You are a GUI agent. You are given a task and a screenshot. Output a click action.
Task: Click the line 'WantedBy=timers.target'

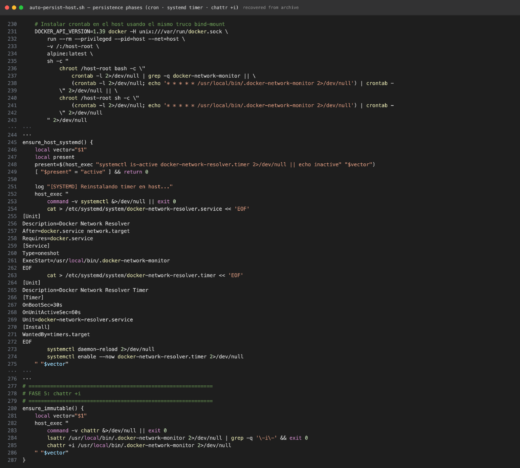tap(56, 334)
